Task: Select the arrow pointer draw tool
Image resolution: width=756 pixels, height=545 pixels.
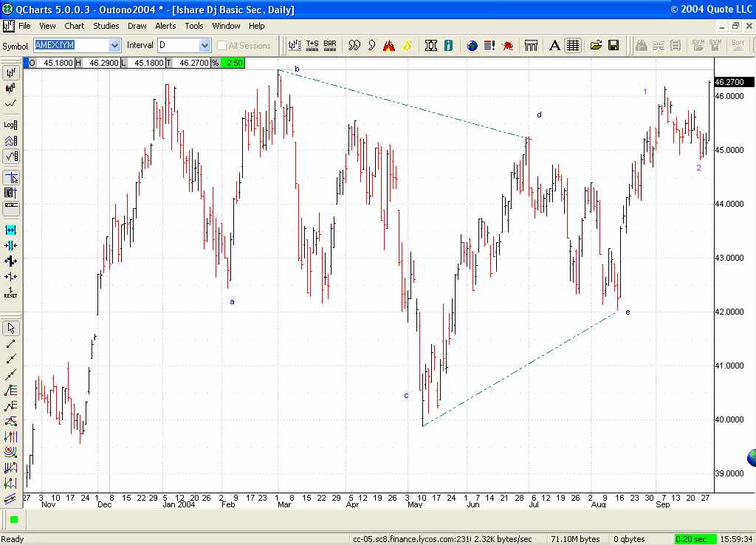Action: coord(10,329)
